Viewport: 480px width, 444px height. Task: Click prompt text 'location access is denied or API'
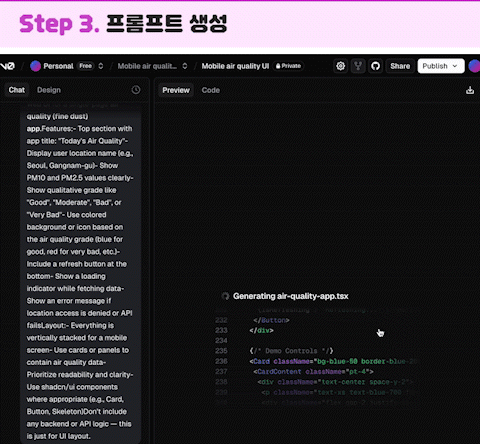point(80,313)
